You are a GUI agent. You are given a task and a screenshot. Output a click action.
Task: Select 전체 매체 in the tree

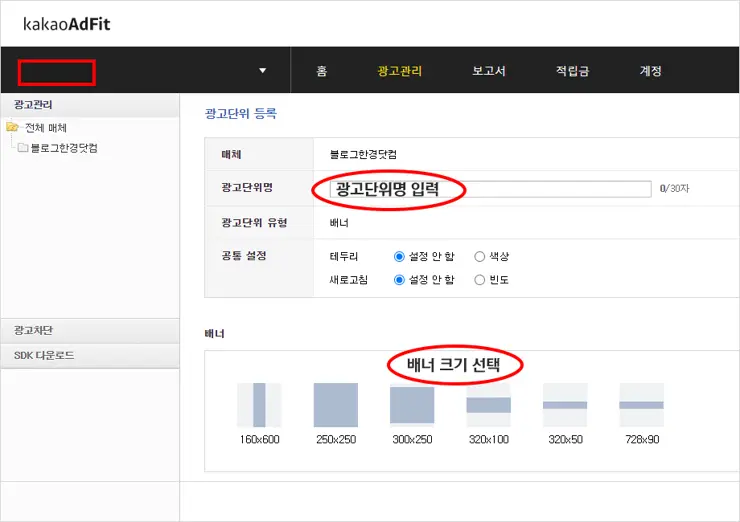coord(46,127)
